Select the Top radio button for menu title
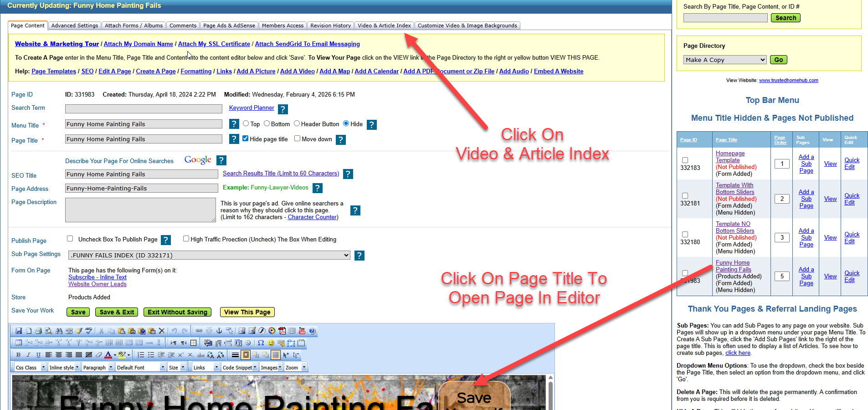This screenshot has height=410, width=868. tap(246, 123)
